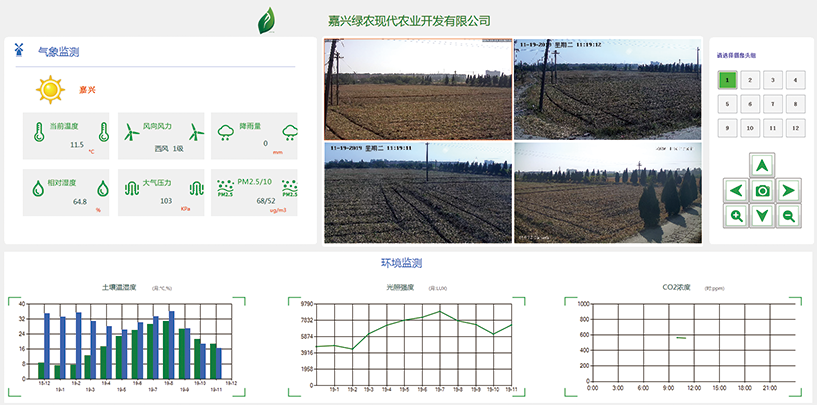This screenshot has width=817, height=405.
Task: Click the PM2.5/10 label
Action: pos(254,181)
